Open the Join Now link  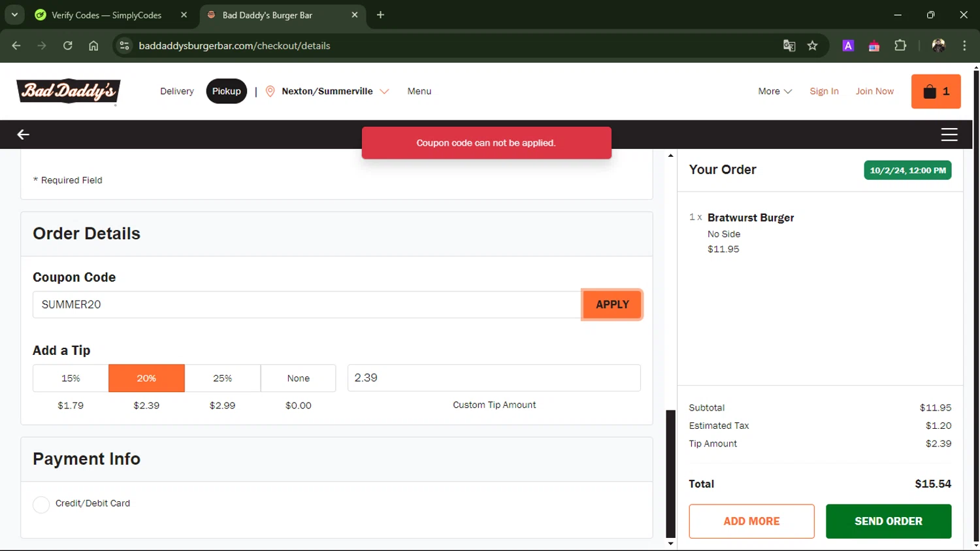tap(875, 92)
